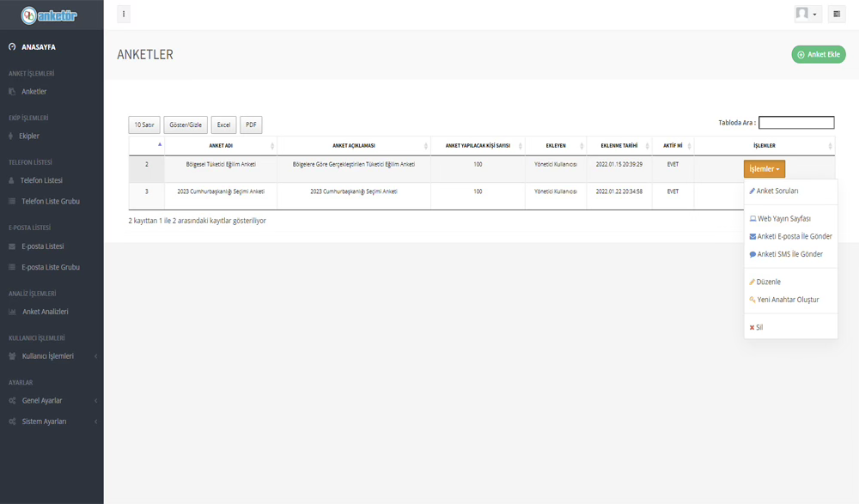Viewport: 859px width, 504px height.
Task: Expand the Kullanıcı İşlemleri sidebar section
Action: pos(47,356)
